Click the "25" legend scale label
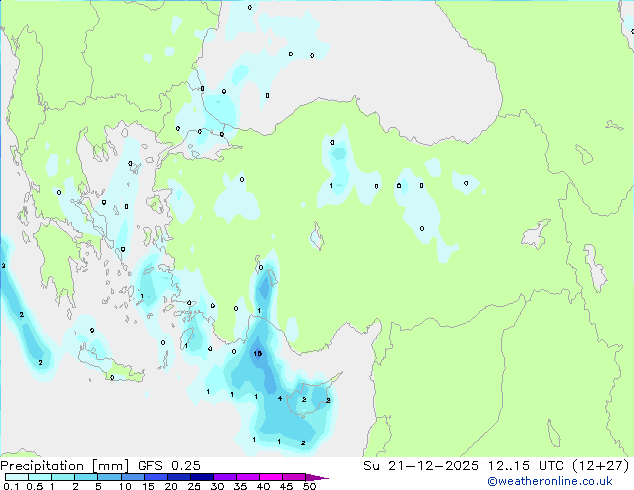634x490 pixels. [194, 486]
